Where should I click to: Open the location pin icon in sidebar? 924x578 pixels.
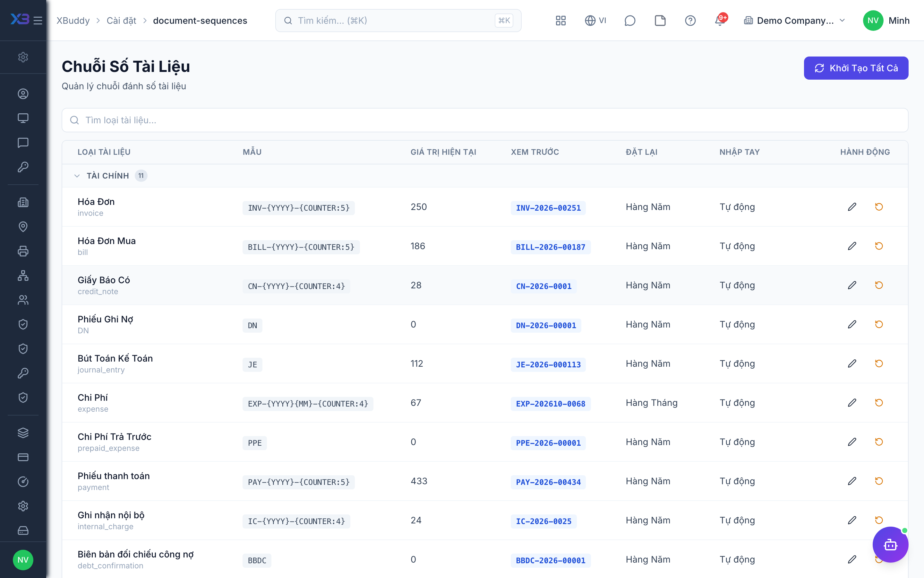pyautogui.click(x=23, y=227)
